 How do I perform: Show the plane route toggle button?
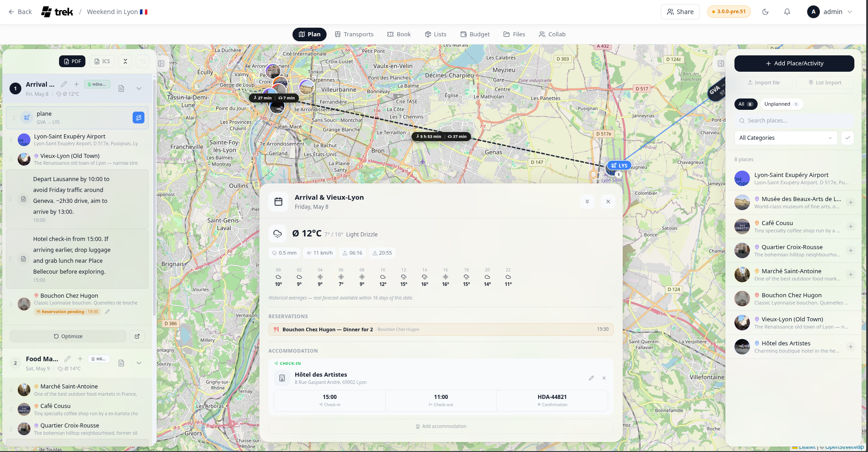tap(139, 118)
